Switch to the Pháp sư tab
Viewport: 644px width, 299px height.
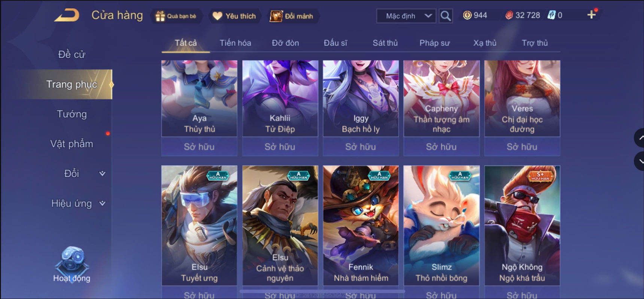(x=434, y=43)
